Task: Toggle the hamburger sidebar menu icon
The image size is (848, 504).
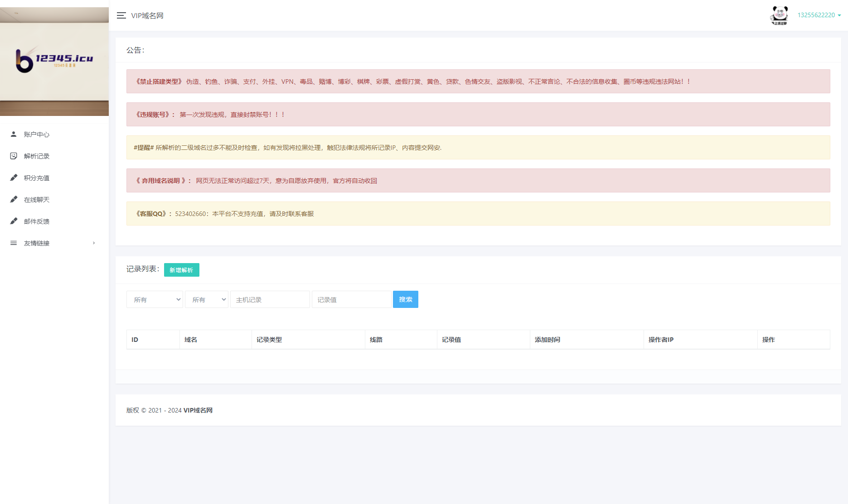Action: tap(121, 15)
